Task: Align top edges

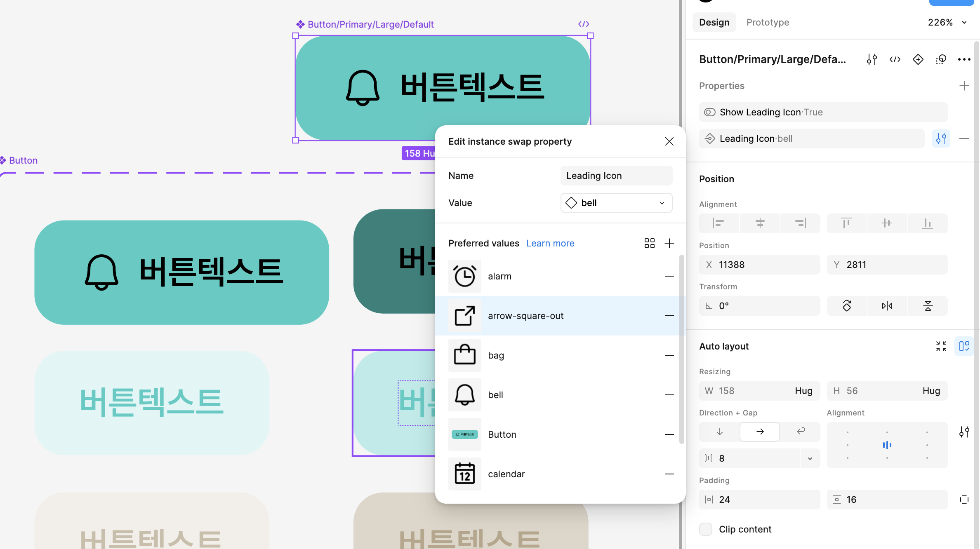Action: click(x=846, y=223)
